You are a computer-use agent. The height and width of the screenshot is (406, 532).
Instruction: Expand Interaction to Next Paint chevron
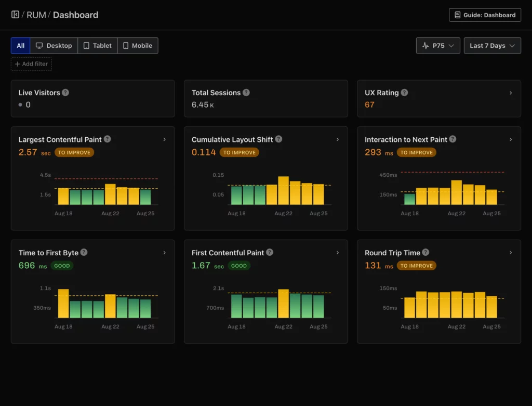[x=511, y=139]
